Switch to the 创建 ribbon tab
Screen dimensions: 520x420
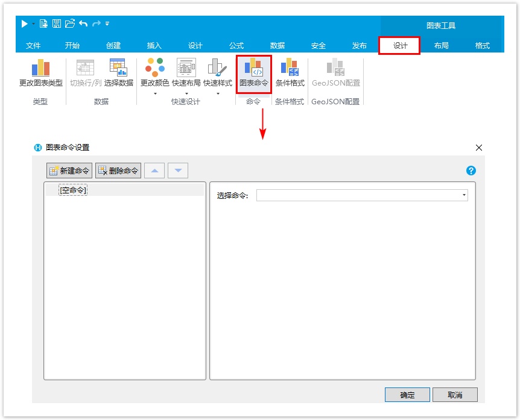pyautogui.click(x=113, y=45)
